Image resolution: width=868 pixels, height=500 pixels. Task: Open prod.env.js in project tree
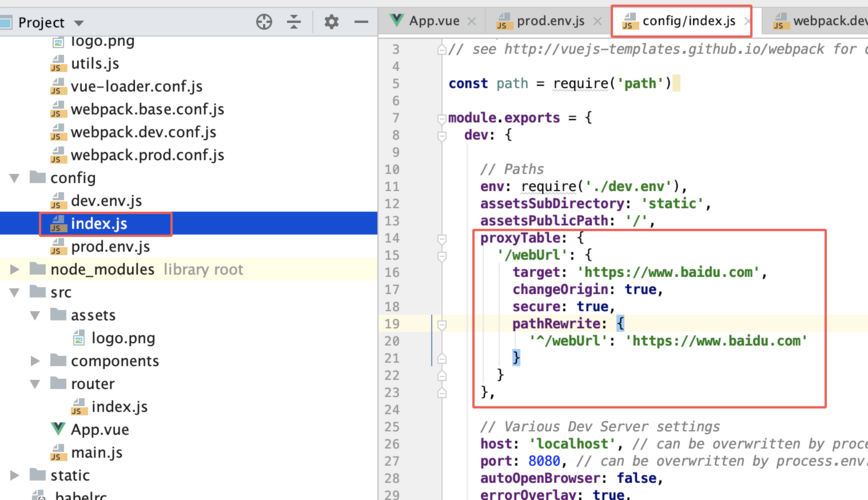pos(110,247)
